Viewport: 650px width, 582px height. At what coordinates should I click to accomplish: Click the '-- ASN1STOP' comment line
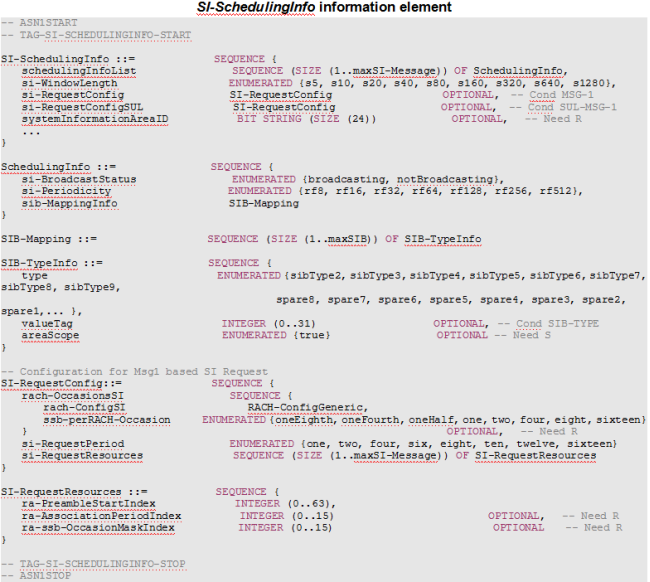(x=36, y=576)
